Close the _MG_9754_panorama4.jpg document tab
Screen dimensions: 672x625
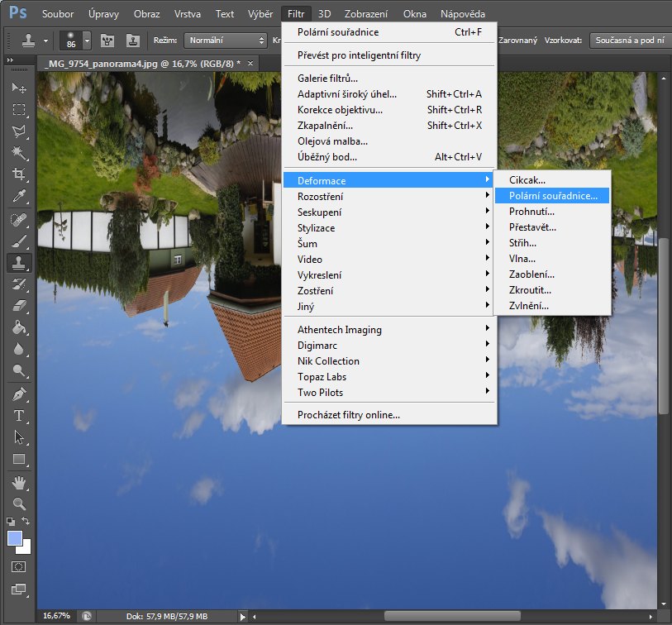coord(251,64)
